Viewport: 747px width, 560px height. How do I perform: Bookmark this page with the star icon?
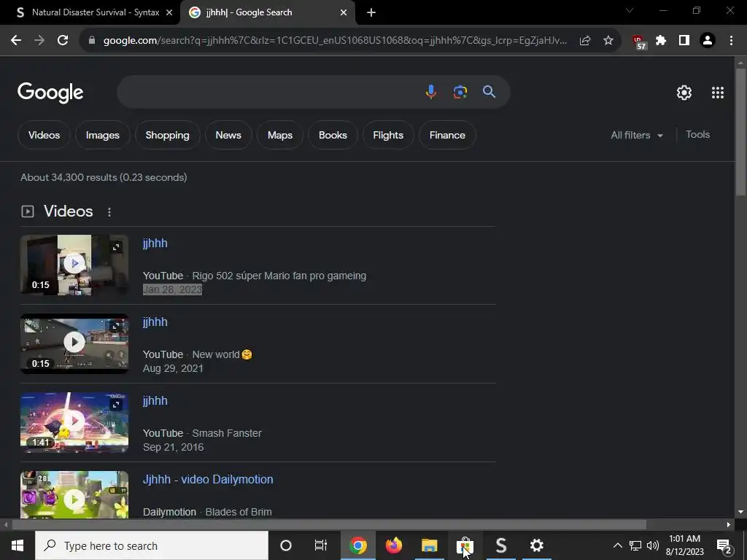(x=608, y=41)
